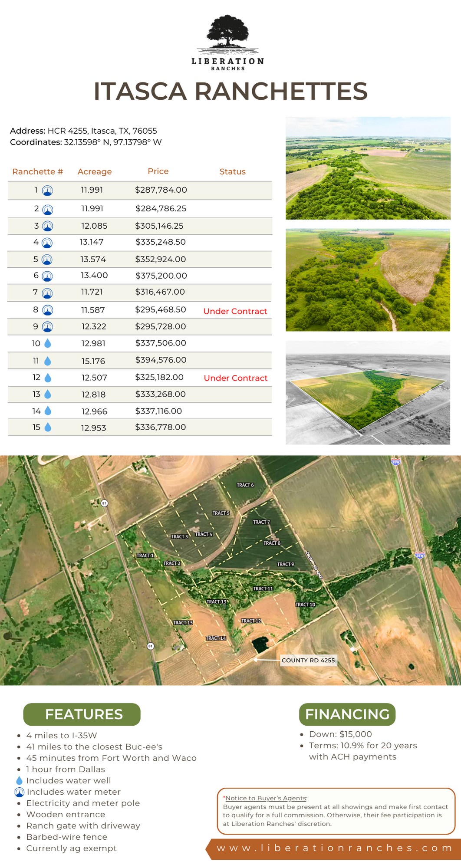Screen dimensions: 461x868
Task: Select the acreage value "15.176"
Action: (x=93, y=361)
